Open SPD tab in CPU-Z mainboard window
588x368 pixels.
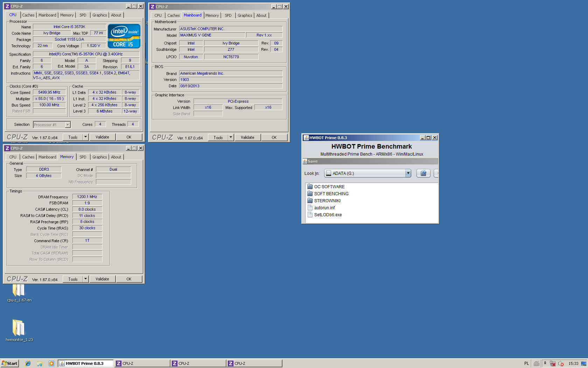228,15
